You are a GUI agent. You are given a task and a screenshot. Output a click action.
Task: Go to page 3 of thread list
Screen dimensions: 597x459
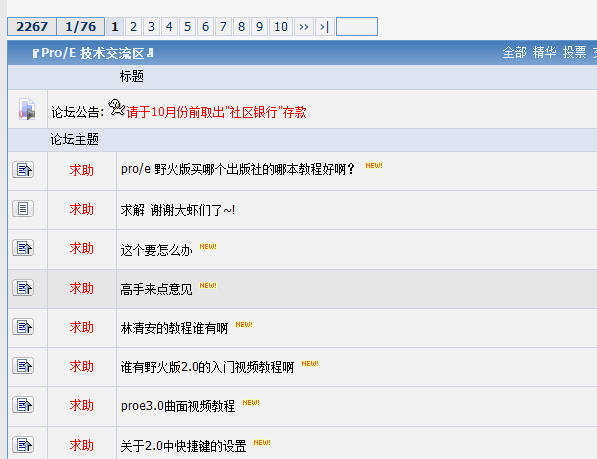click(151, 27)
